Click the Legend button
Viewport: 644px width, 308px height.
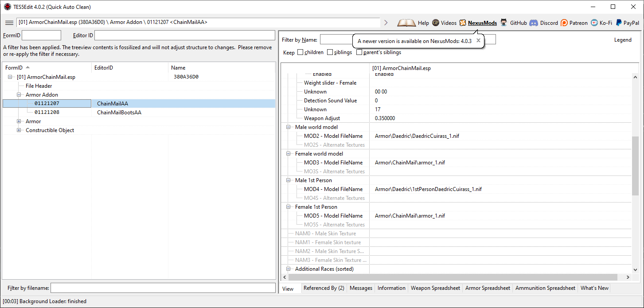pyautogui.click(x=622, y=40)
